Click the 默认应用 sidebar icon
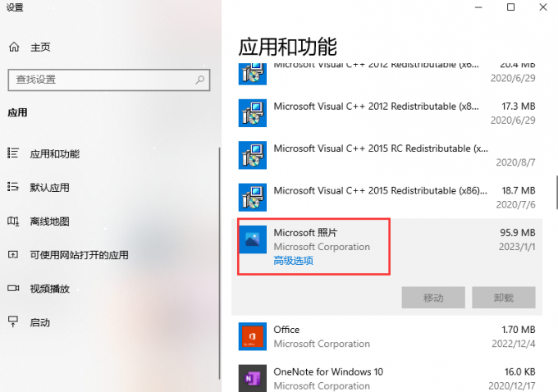Image resolution: width=558 pixels, height=392 pixels. pyautogui.click(x=13, y=187)
